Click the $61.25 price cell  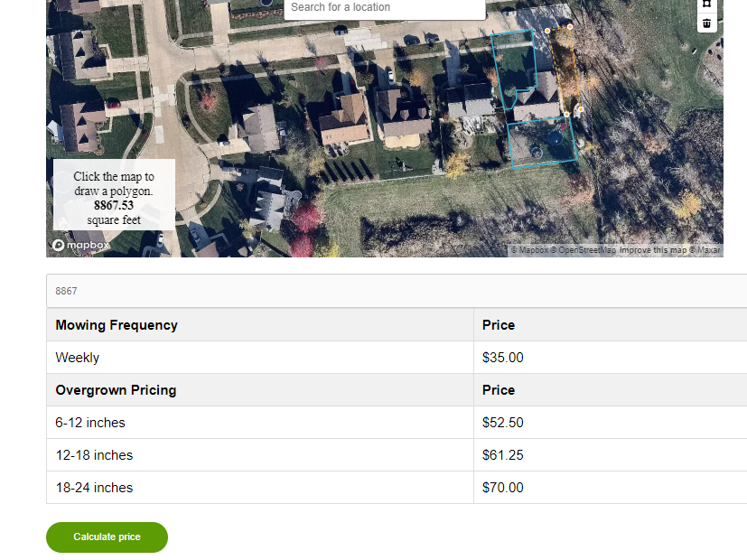pos(503,455)
